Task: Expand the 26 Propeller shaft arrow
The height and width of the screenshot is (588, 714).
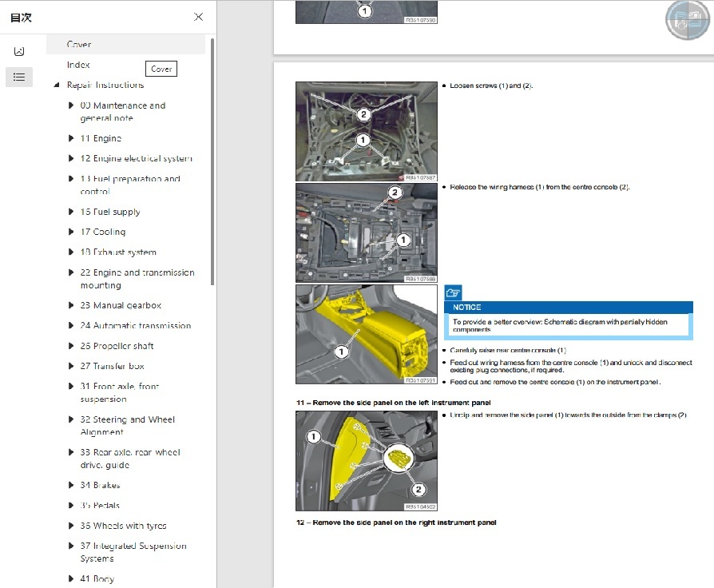Action: (x=71, y=346)
